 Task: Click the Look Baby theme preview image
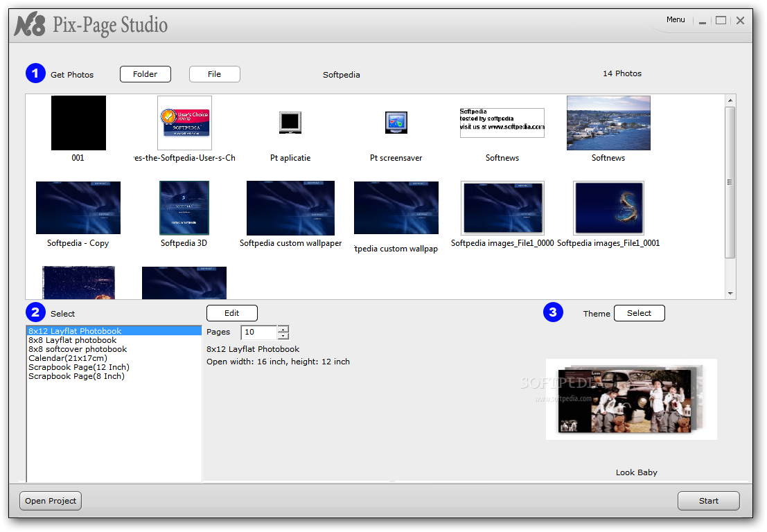[x=631, y=399]
